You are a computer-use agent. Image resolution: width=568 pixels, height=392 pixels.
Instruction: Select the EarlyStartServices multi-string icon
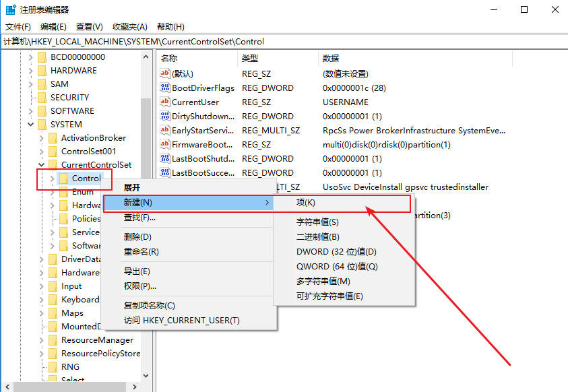(165, 130)
